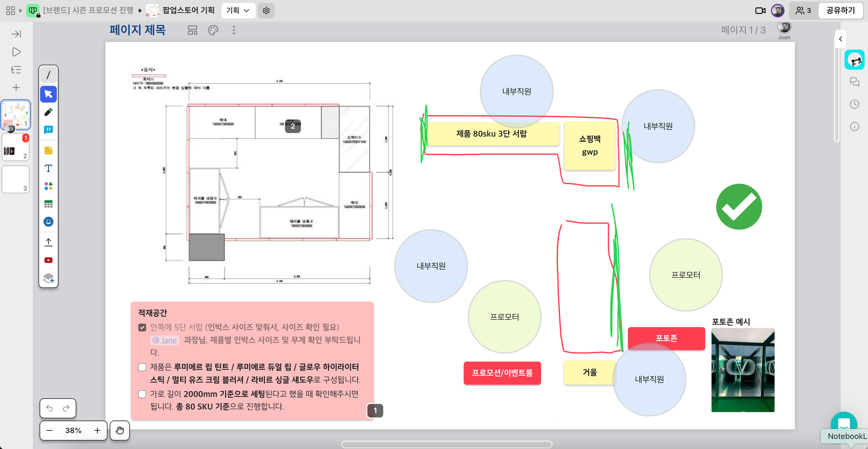Select the pen drawing tool
868x449 pixels.
click(48, 112)
